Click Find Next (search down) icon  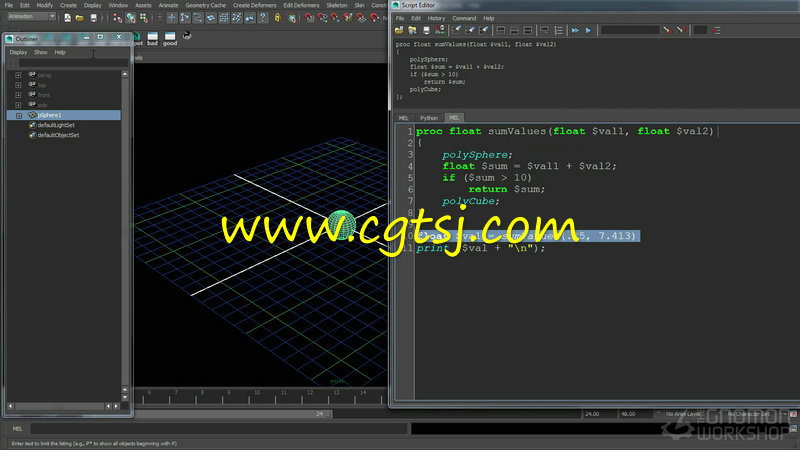(x=667, y=31)
